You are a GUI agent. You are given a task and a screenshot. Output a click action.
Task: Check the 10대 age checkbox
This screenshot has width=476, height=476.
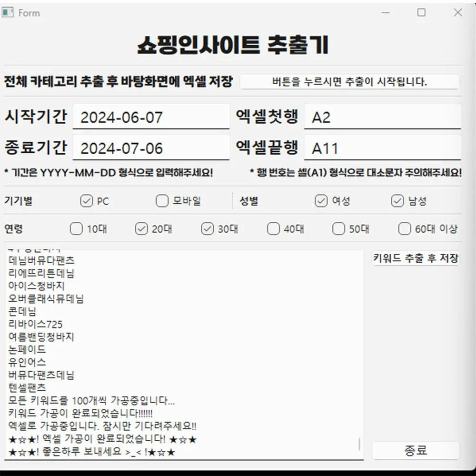point(76,229)
